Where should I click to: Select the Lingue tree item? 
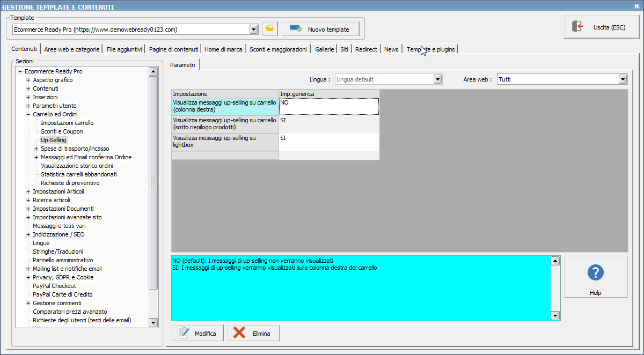pos(41,243)
